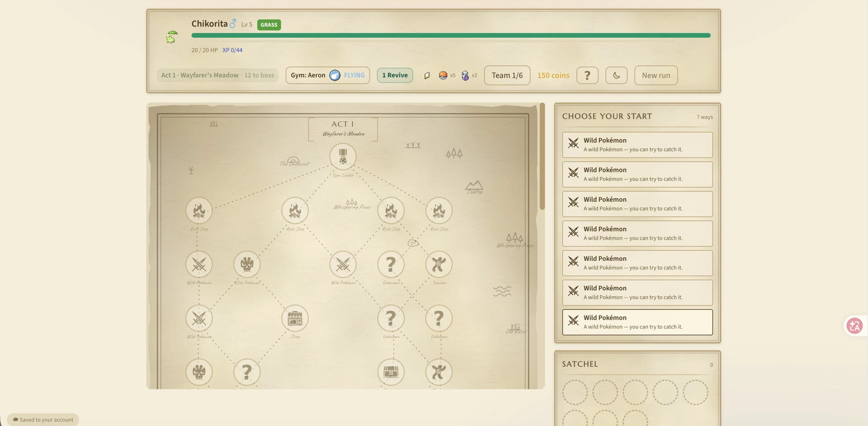
Task: Pick the second Wild Pokémon start option
Action: pyautogui.click(x=637, y=174)
